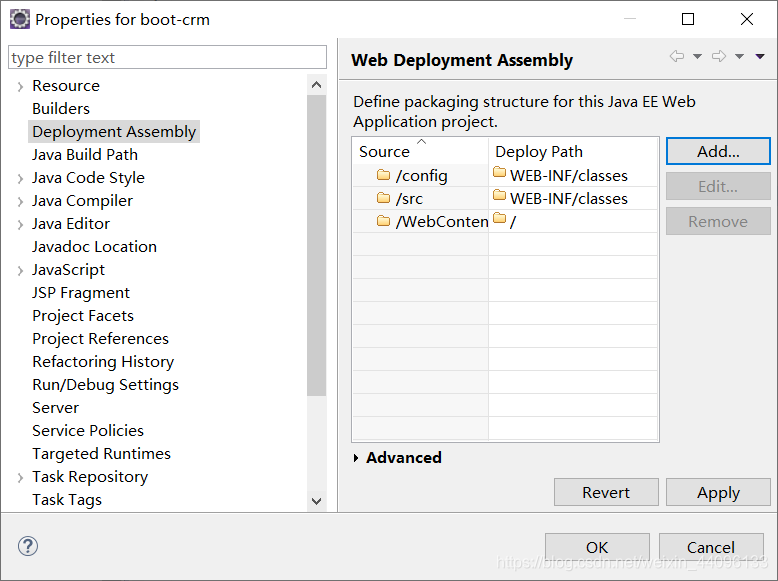This screenshot has width=778, height=581.
Task: Click the Eclipse properties window icon
Action: coord(19,19)
